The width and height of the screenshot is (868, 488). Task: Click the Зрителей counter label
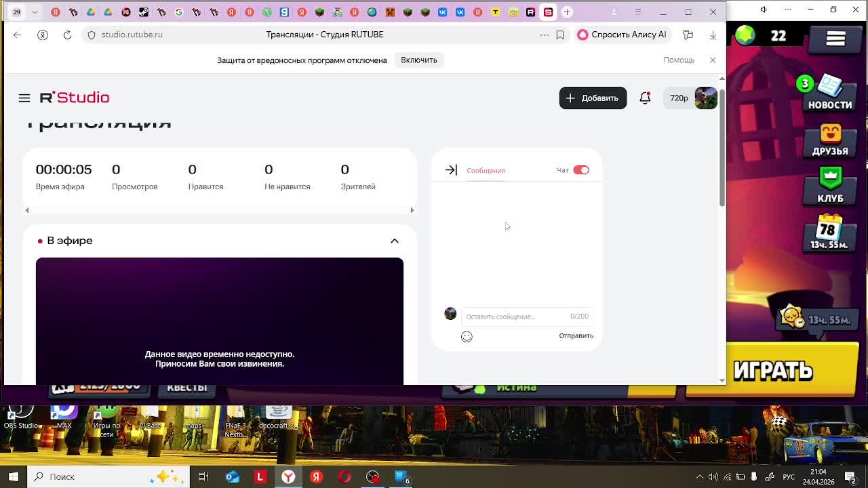coord(358,186)
